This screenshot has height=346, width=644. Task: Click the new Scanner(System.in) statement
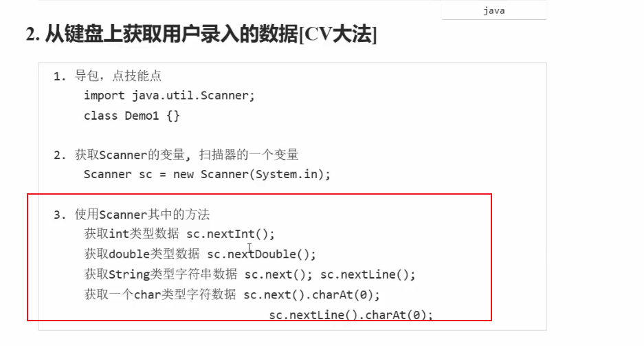point(252,175)
